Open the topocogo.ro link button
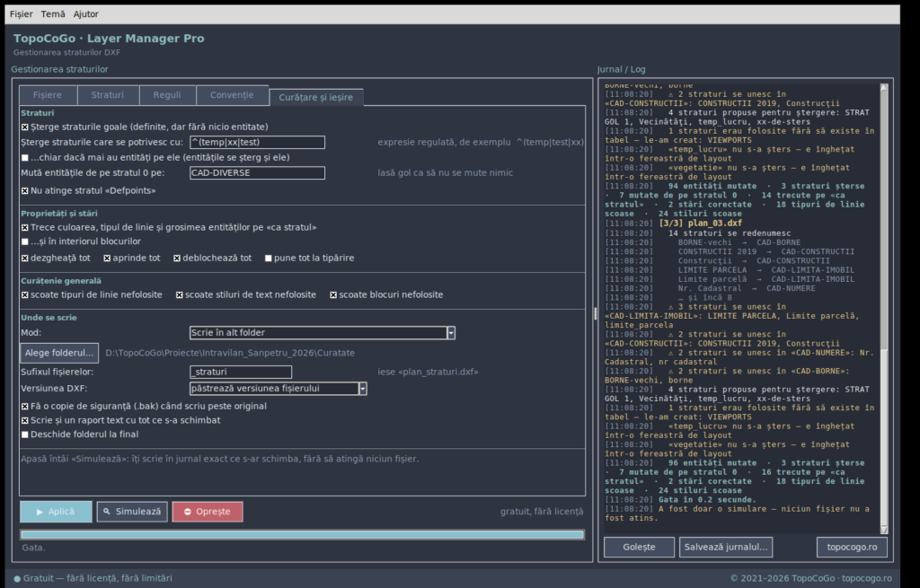 (852, 547)
